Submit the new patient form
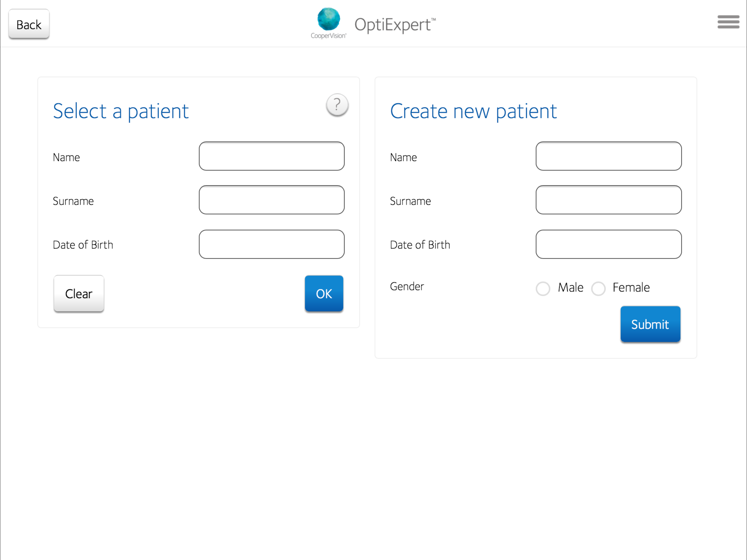This screenshot has height=560, width=747. tap(650, 324)
